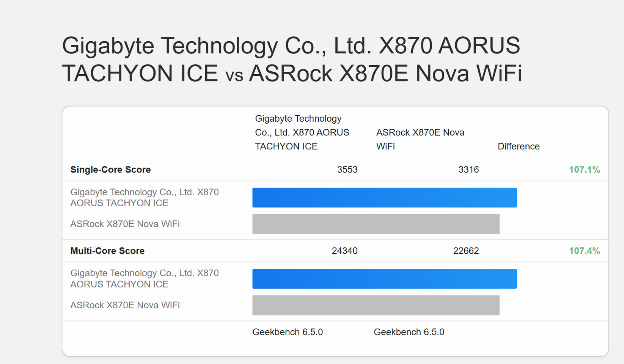Click the gray ASRock bar under Single-Core Score
Screen dimensions: 624x364
point(376,224)
